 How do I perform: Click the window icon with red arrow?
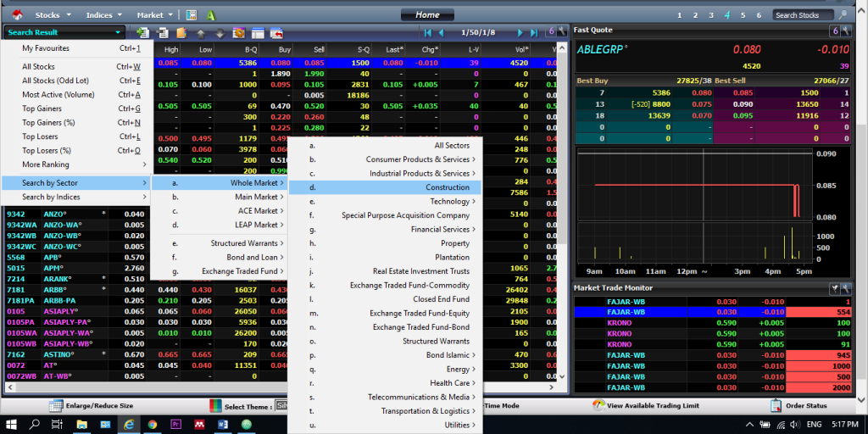point(277,33)
